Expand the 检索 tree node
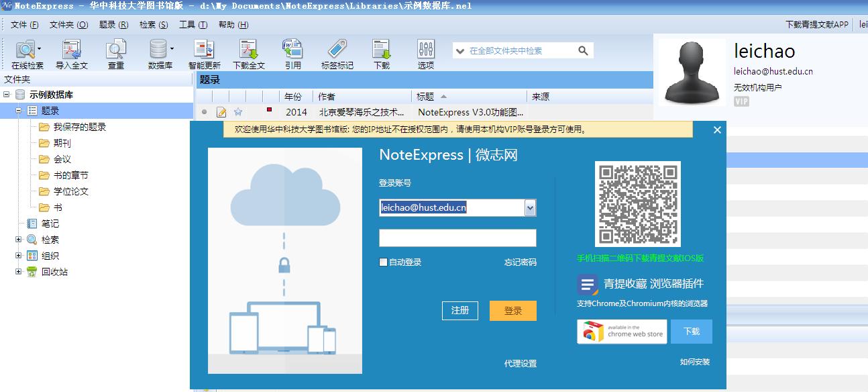The height and width of the screenshot is (392, 868). (19, 240)
